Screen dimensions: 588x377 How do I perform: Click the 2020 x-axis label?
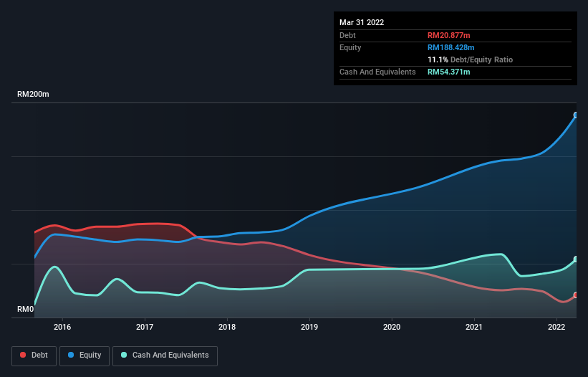(392, 327)
